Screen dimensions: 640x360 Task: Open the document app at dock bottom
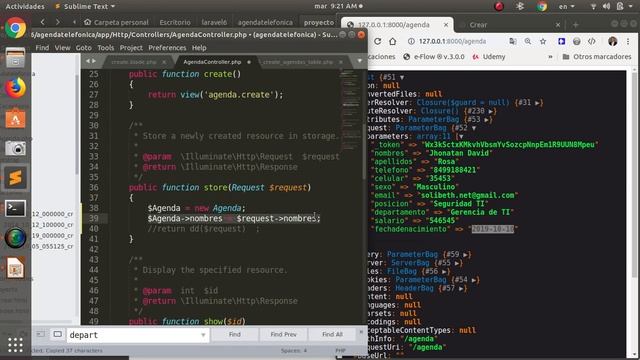(16, 268)
